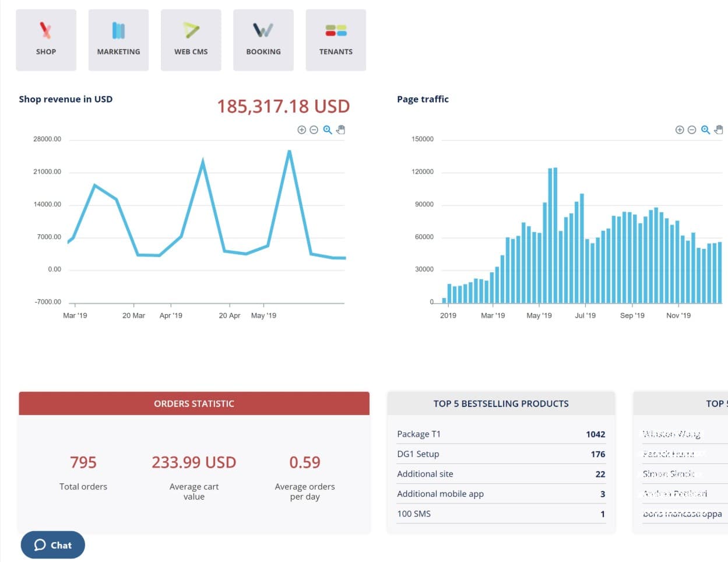The image size is (728, 562).
Task: Click the tallest bar in Page traffic
Action: click(x=555, y=233)
